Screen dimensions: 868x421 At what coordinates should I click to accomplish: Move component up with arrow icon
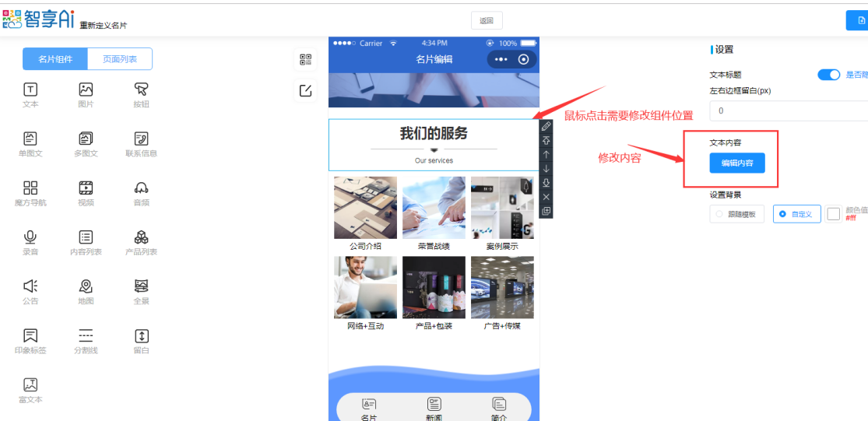tap(546, 155)
